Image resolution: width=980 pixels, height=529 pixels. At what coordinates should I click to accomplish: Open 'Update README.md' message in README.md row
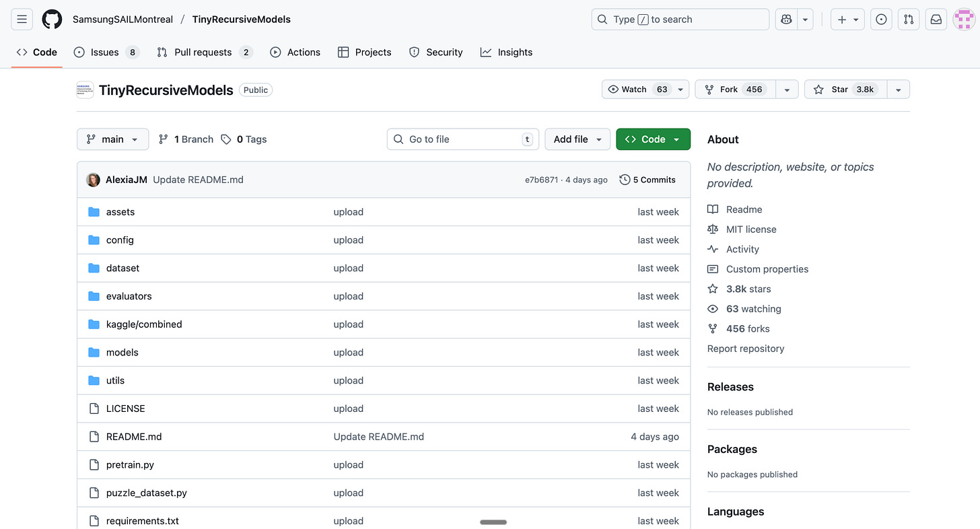pyautogui.click(x=379, y=437)
